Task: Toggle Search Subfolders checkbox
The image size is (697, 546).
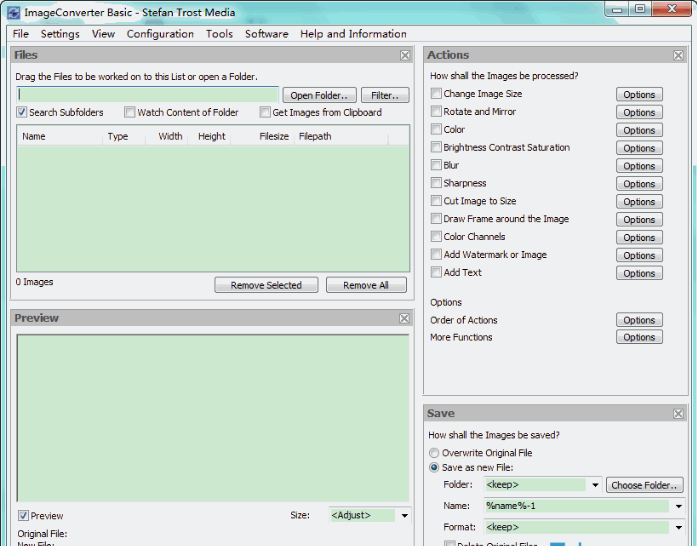Action: point(22,112)
